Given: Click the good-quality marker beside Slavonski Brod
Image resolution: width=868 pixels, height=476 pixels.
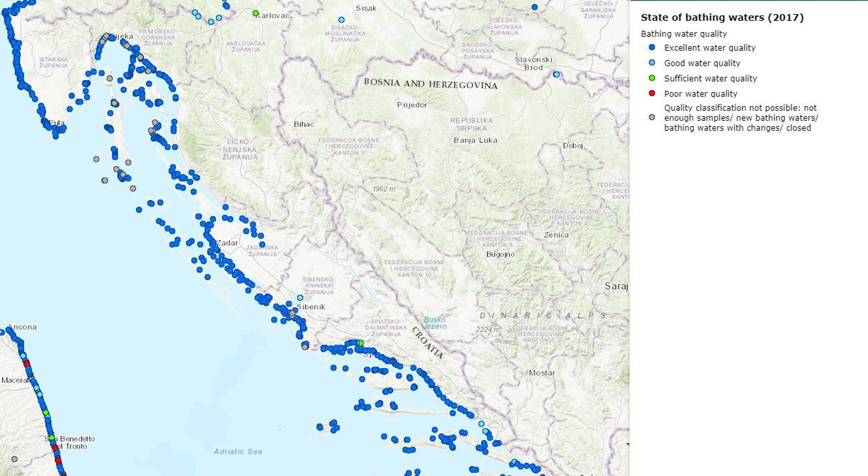Looking at the screenshot, I should [x=556, y=74].
